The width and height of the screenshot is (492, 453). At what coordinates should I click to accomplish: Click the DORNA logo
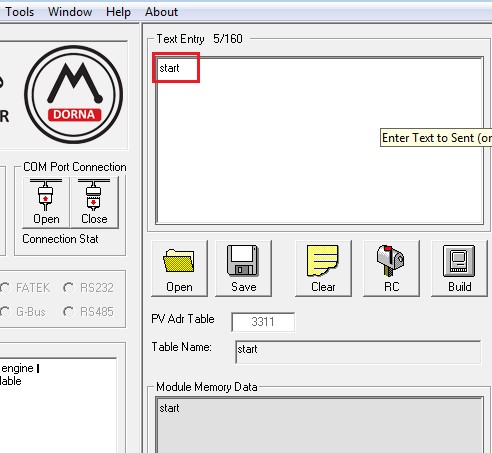(73, 95)
